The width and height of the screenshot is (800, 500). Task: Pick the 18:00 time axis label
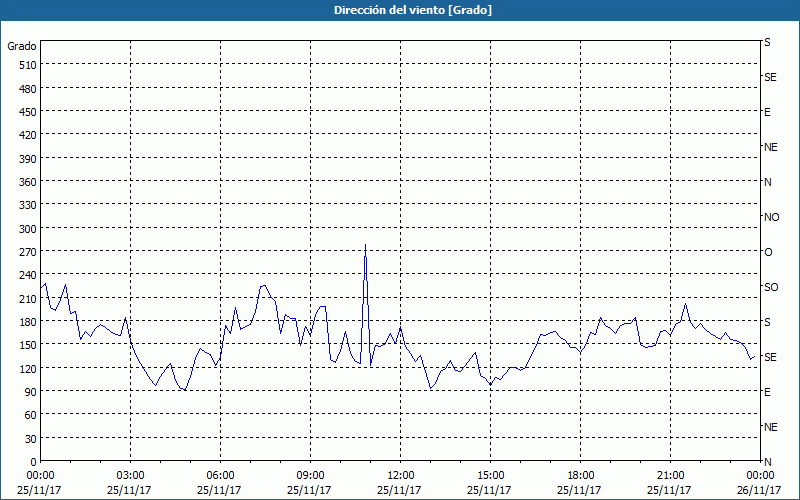tap(581, 476)
